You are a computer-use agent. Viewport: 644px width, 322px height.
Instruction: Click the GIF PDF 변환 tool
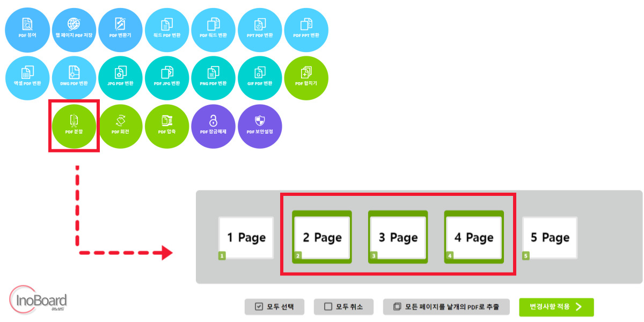point(260,78)
